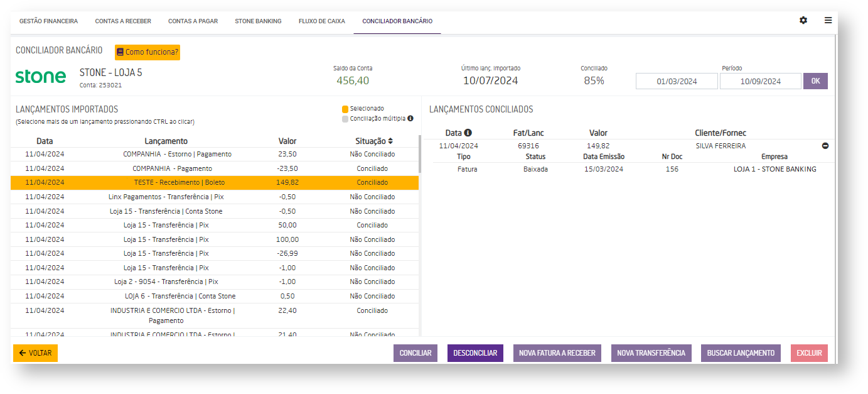
Task: Click the Lançamento column header
Action: [x=166, y=141]
